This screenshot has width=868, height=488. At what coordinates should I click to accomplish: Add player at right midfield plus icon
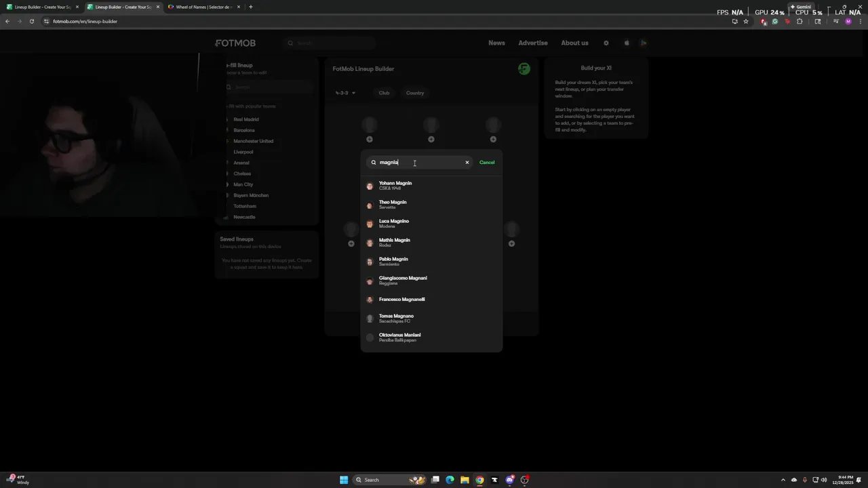point(511,244)
